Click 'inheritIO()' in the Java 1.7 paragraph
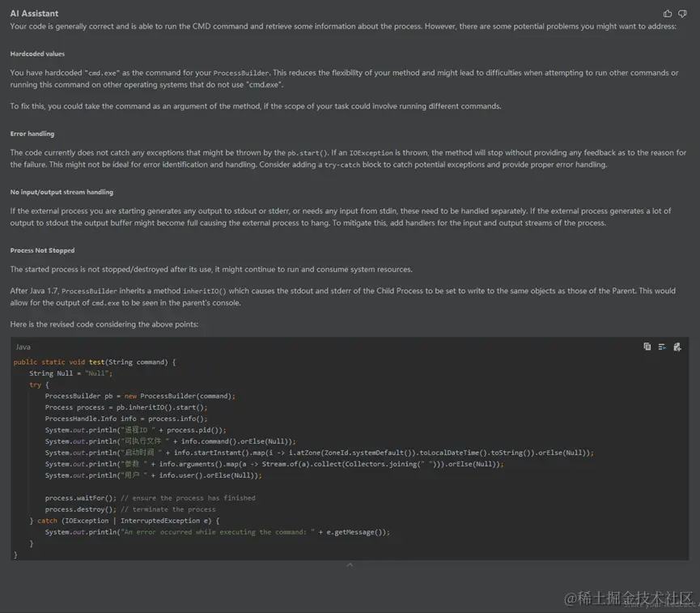 coord(205,291)
